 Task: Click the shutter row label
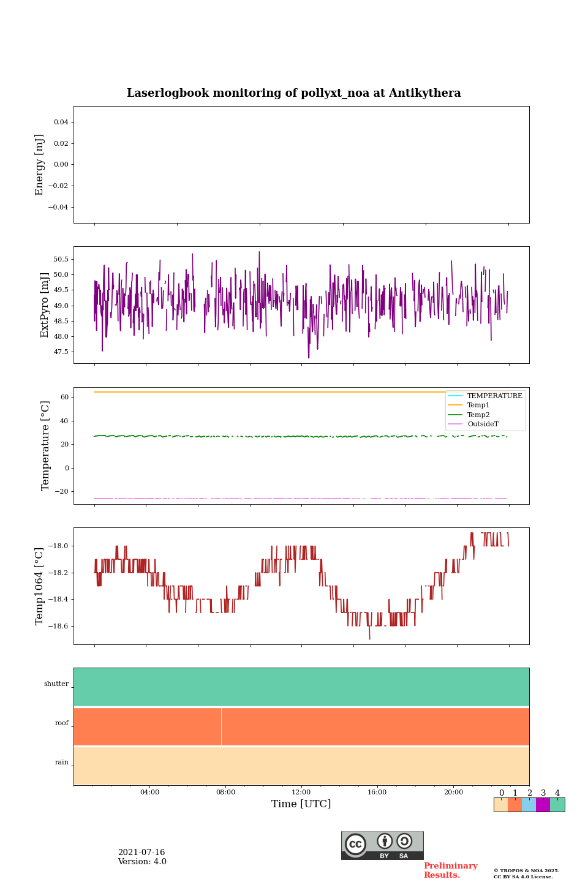coord(56,684)
